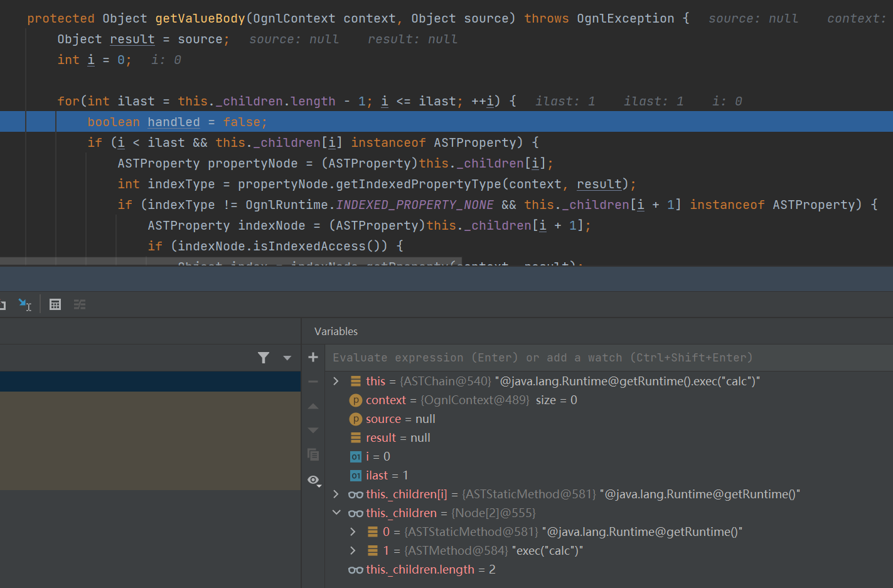Click the 'Object result = source;' line
The image size is (893, 588).
coord(144,39)
